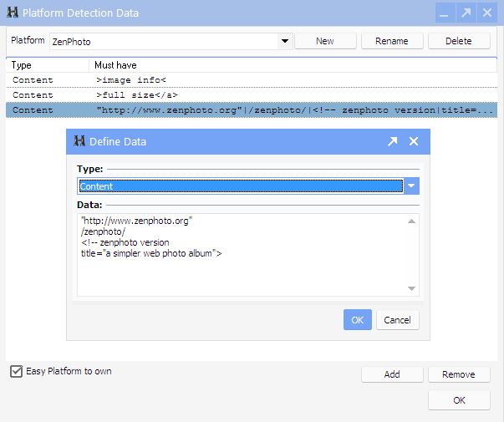Click the New platform button
Image resolution: width=504 pixels, height=422 pixels.
click(325, 41)
